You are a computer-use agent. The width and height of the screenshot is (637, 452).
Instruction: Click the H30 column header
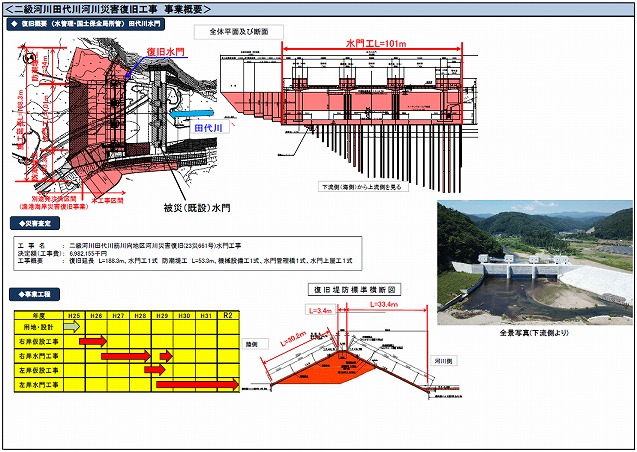click(184, 315)
